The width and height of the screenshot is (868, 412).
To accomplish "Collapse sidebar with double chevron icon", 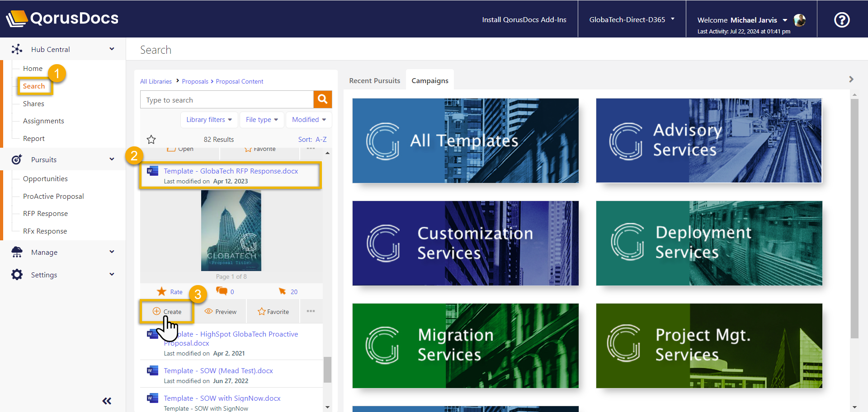I will point(107,401).
